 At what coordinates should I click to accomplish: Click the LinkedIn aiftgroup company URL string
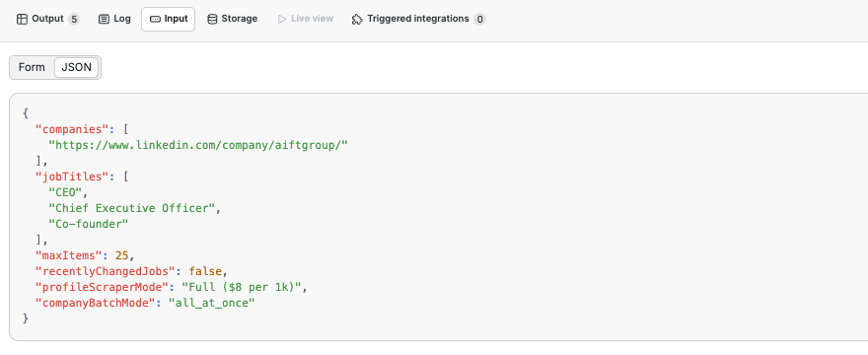198,145
